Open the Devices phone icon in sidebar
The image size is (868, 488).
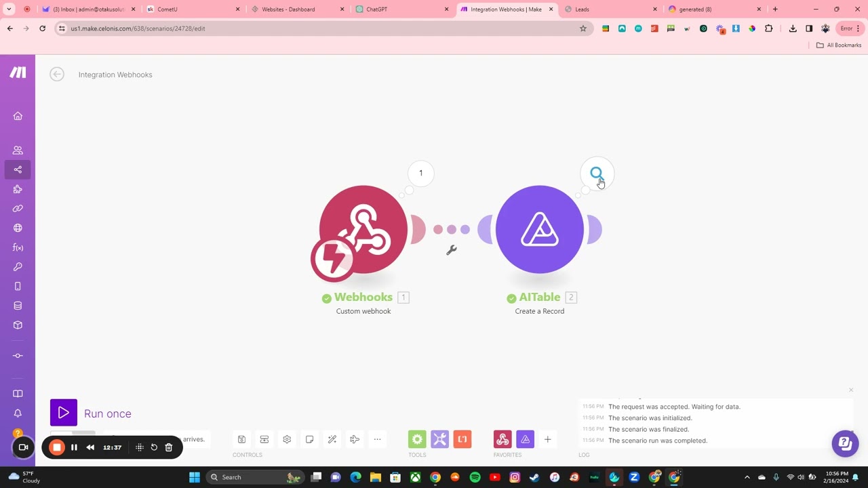coord(18,286)
